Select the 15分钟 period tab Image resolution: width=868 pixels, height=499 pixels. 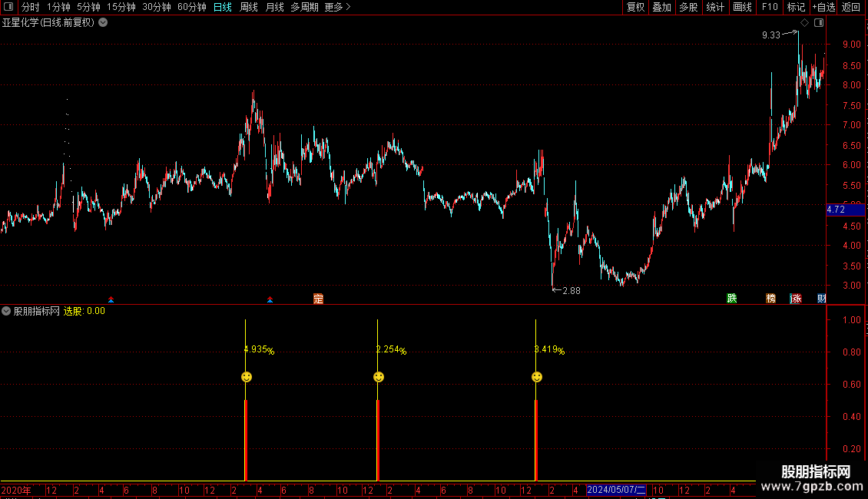[121, 7]
